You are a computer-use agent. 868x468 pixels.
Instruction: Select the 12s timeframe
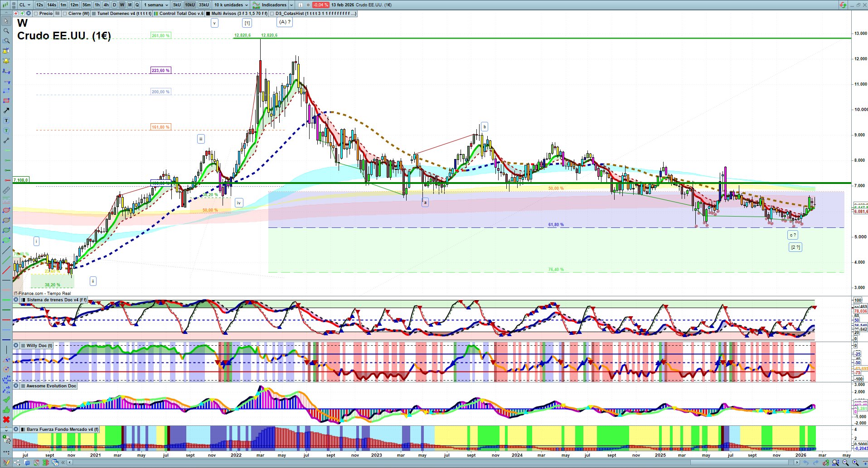39,5
